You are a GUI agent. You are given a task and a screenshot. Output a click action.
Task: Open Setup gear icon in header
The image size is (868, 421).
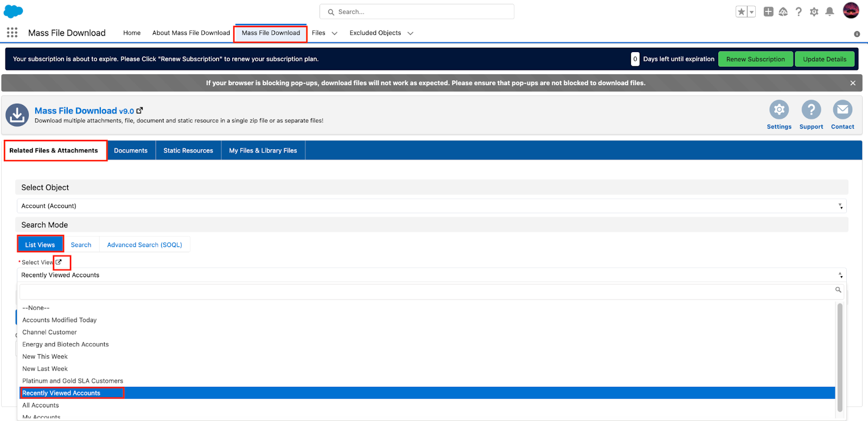tap(814, 11)
